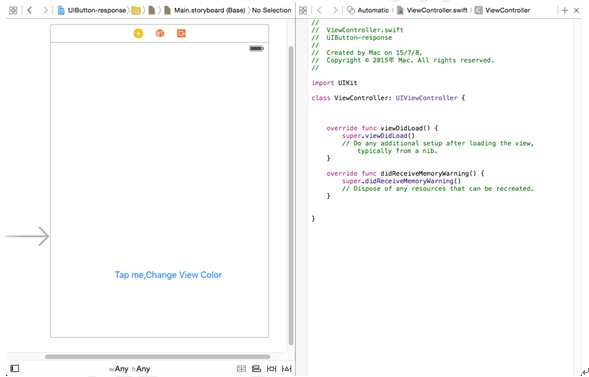Click the battery indicator in status bar
The height and width of the screenshot is (377, 589).
(x=257, y=48)
